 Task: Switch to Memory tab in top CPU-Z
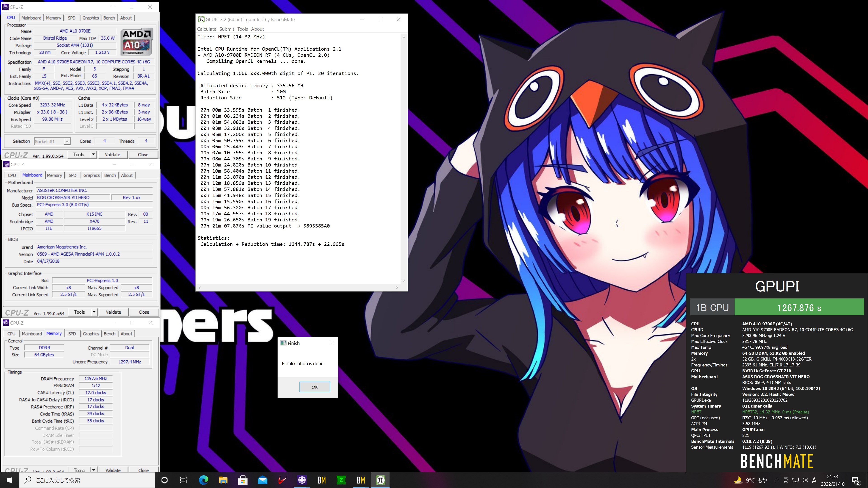[54, 18]
